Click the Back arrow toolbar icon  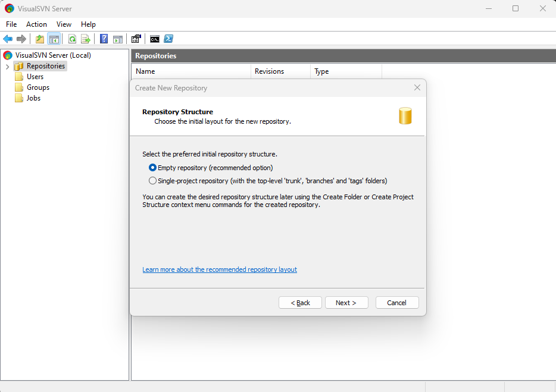pyautogui.click(x=8, y=39)
